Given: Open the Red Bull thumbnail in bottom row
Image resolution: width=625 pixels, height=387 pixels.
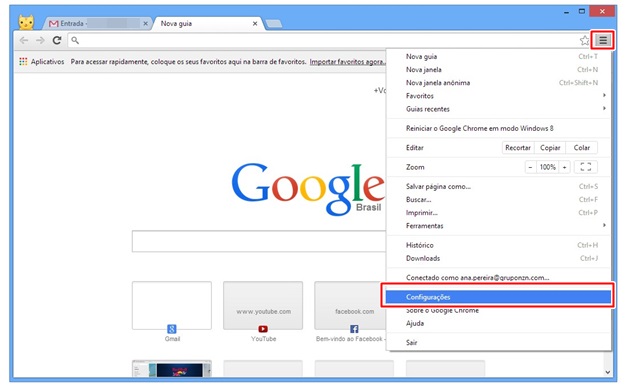Looking at the screenshot, I should [x=172, y=369].
